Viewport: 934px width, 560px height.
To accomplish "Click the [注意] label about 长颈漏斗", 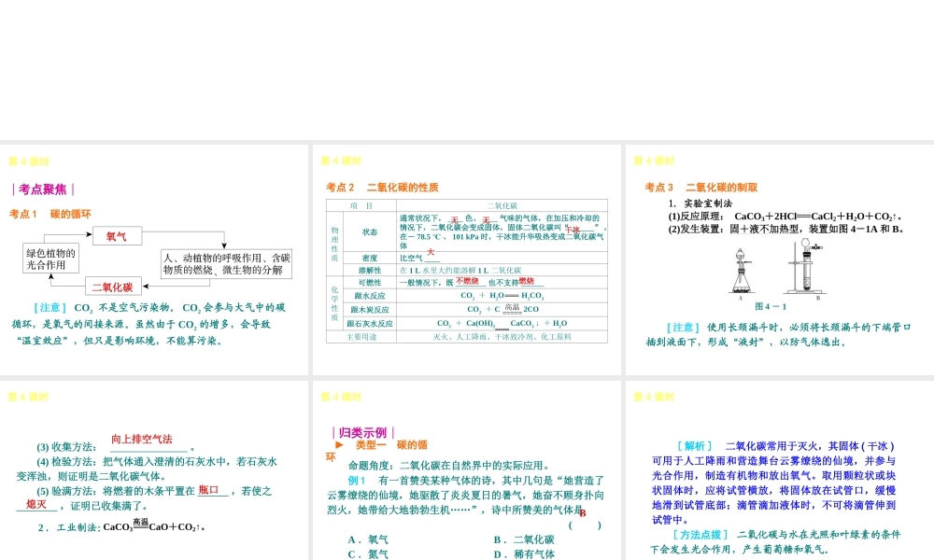I will 684,328.
